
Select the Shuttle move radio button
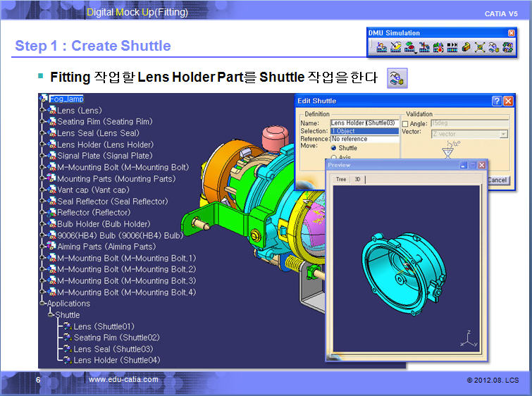click(x=334, y=149)
